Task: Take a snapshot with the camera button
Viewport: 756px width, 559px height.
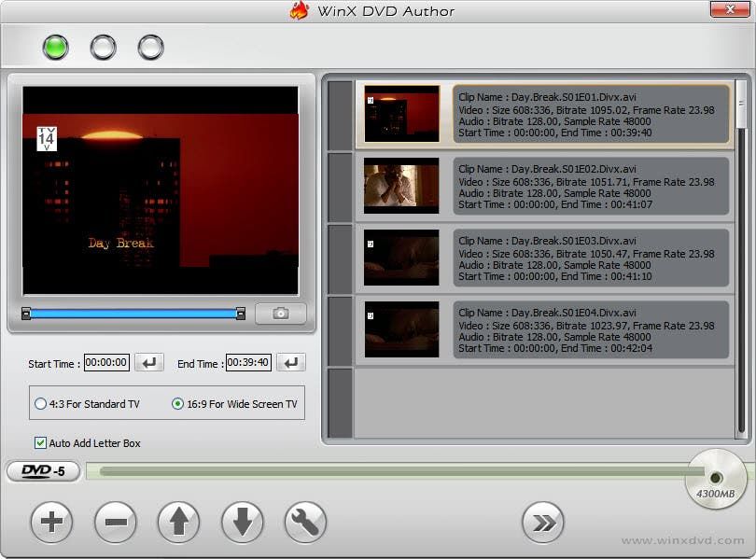Action: [x=281, y=314]
